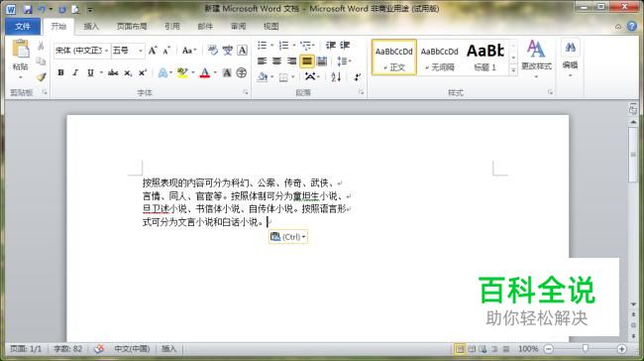Screen dimensions: 644x361
Task: Select the Format Painter brush
Action: tap(41, 77)
